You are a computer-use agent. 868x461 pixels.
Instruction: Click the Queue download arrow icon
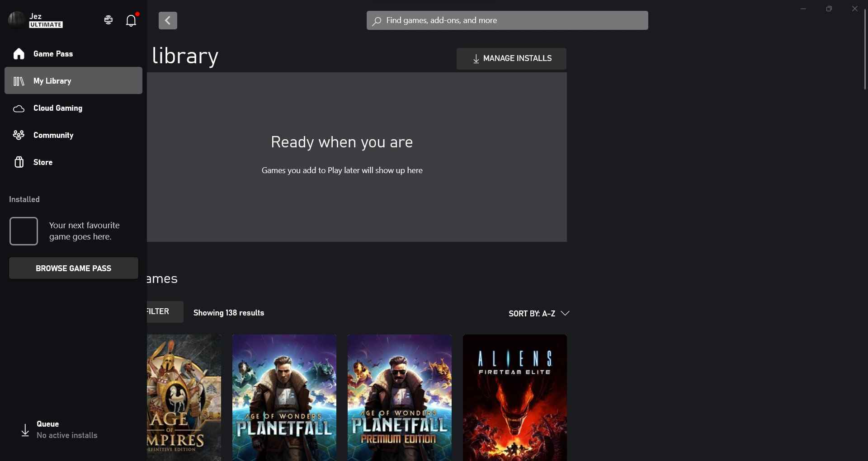tap(25, 430)
